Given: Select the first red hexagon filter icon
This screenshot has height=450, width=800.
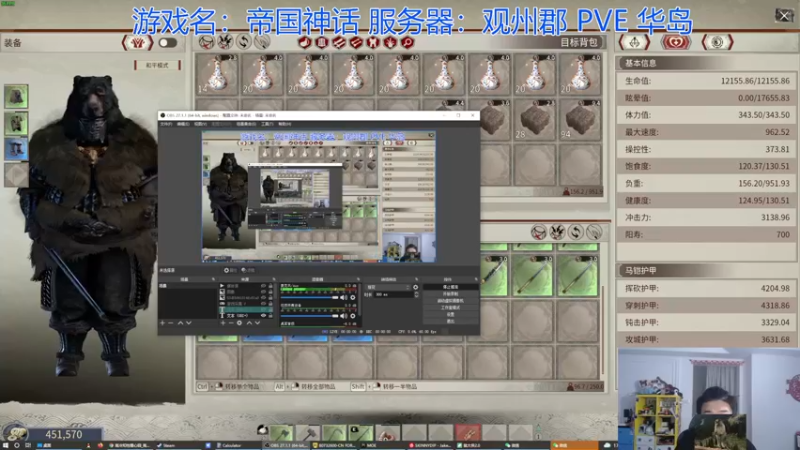Looking at the screenshot, I should [305, 42].
